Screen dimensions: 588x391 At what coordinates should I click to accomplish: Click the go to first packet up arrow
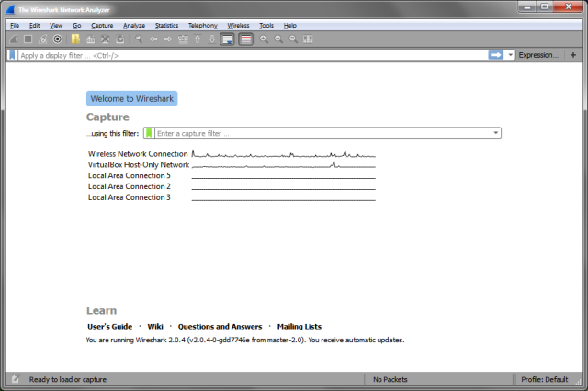198,39
